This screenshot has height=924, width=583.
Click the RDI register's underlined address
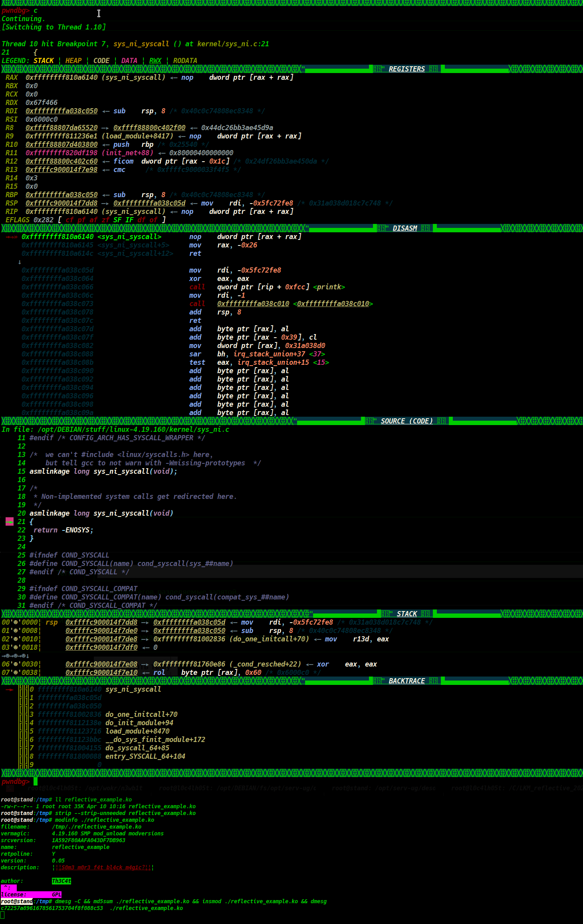[61, 111]
